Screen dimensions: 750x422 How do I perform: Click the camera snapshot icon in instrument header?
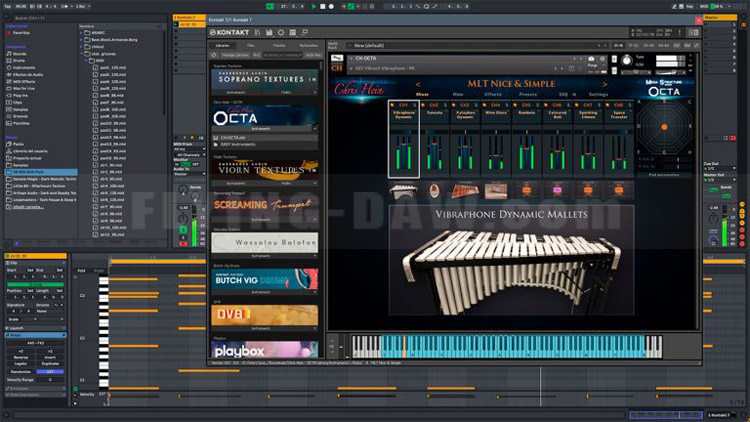tap(592, 59)
